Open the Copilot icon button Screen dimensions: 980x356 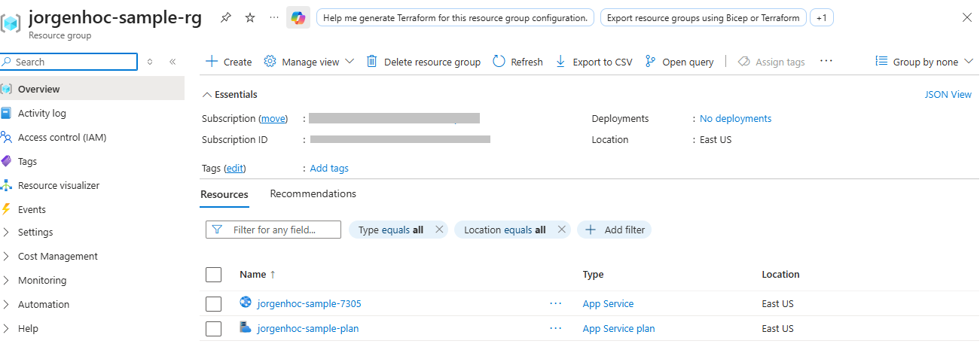tap(298, 17)
